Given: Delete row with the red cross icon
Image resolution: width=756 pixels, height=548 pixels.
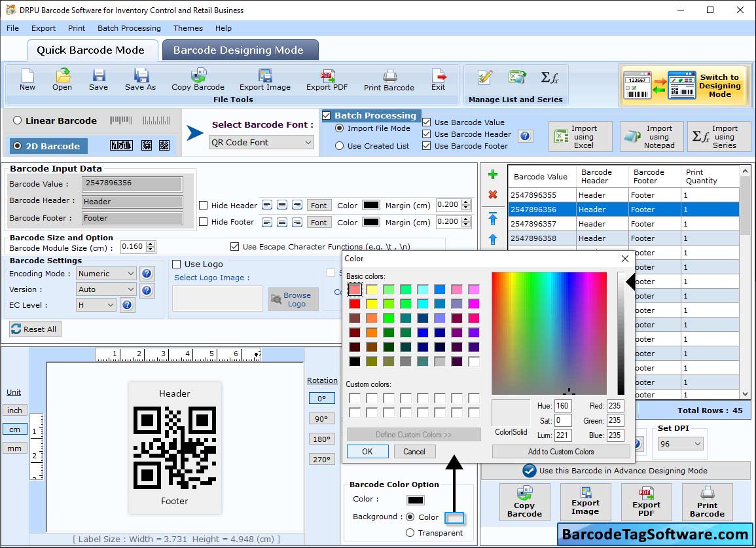Looking at the screenshot, I should (493, 194).
